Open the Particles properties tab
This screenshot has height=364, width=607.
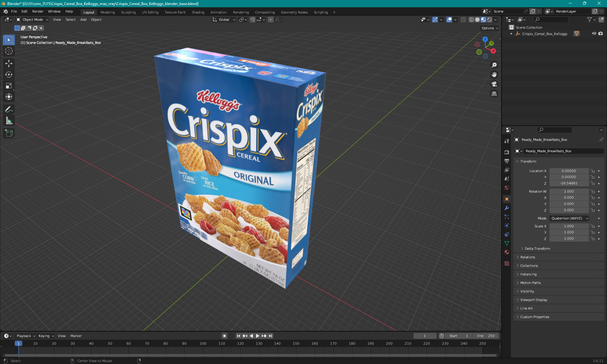(507, 217)
